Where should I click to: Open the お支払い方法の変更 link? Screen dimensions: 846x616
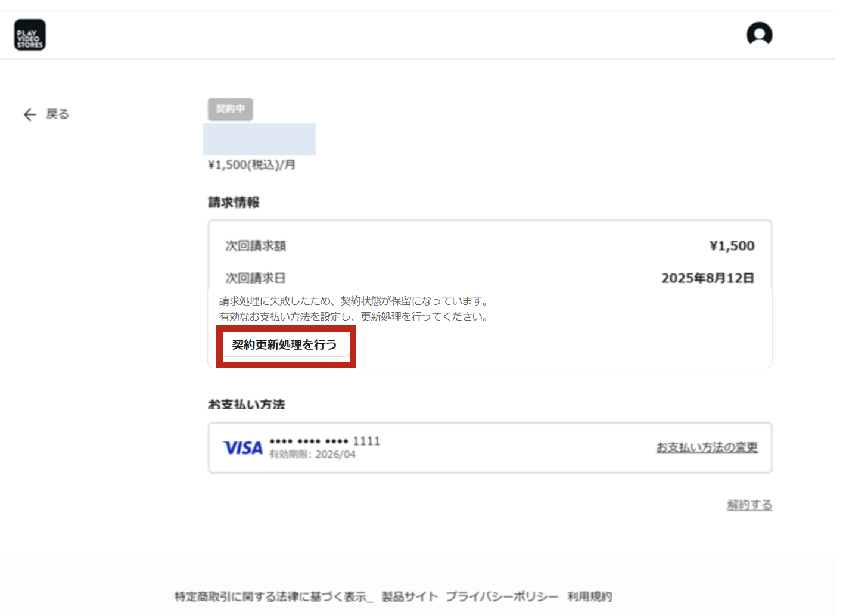[x=707, y=447]
